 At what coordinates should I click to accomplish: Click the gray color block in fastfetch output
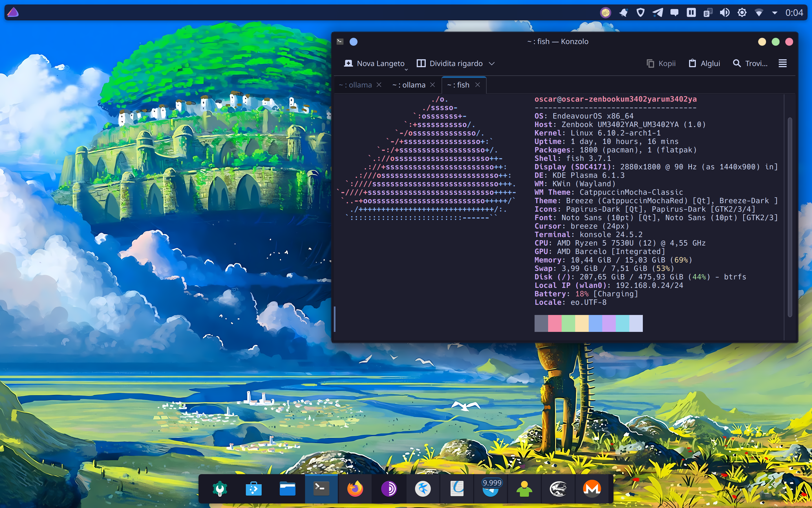(x=541, y=323)
